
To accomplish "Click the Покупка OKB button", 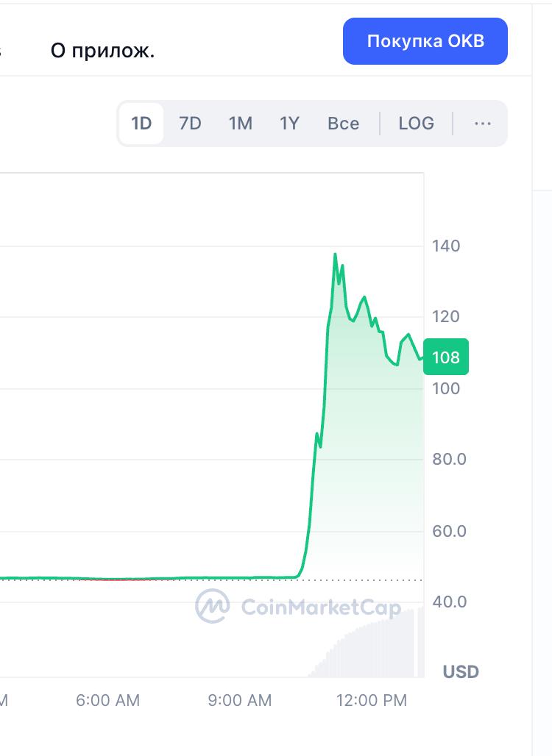I will (x=425, y=41).
